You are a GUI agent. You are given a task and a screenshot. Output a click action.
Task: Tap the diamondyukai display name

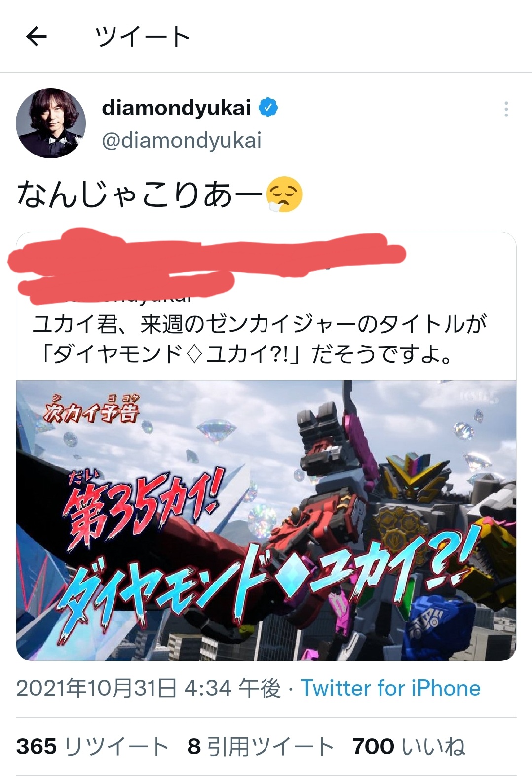click(176, 108)
